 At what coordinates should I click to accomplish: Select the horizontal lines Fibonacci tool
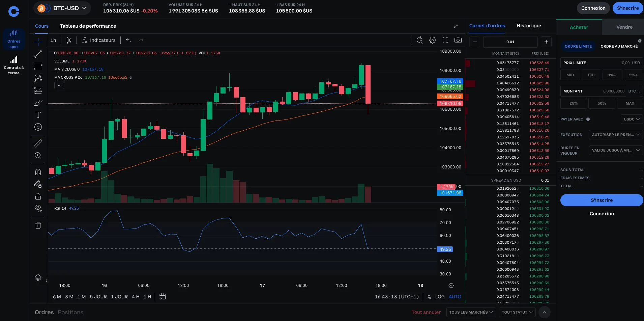click(x=38, y=66)
